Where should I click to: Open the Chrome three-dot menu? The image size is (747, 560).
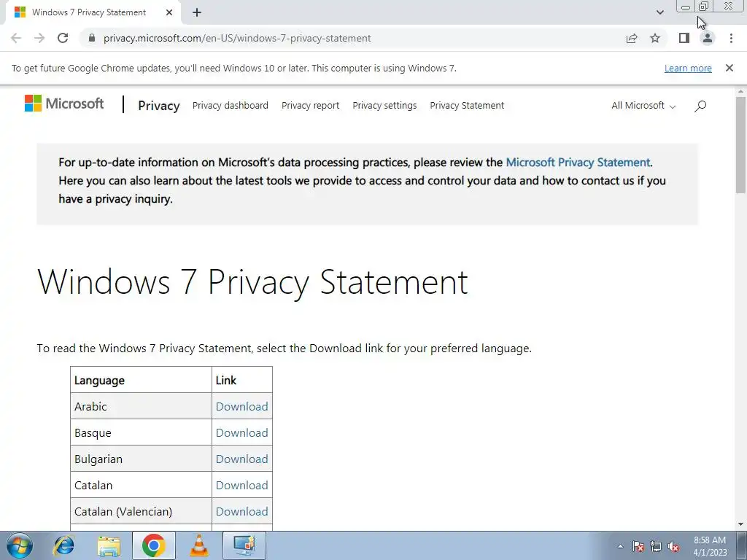[731, 38]
